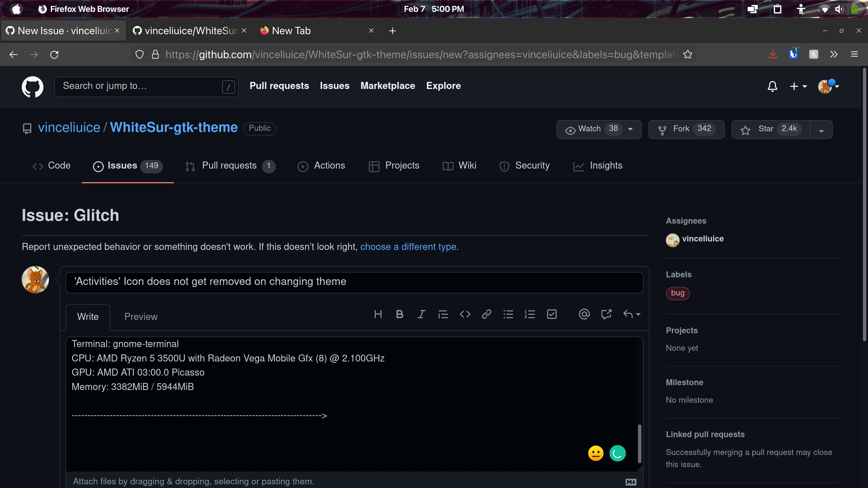Go back to previous page
Image resolution: width=868 pixels, height=488 pixels.
[x=14, y=55]
